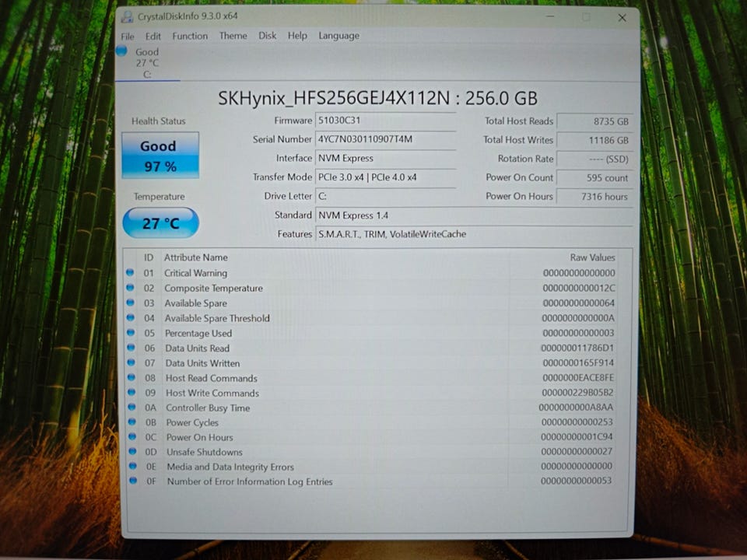Click the Interface field NVM Express
This screenshot has width=747, height=560.
coord(385,158)
